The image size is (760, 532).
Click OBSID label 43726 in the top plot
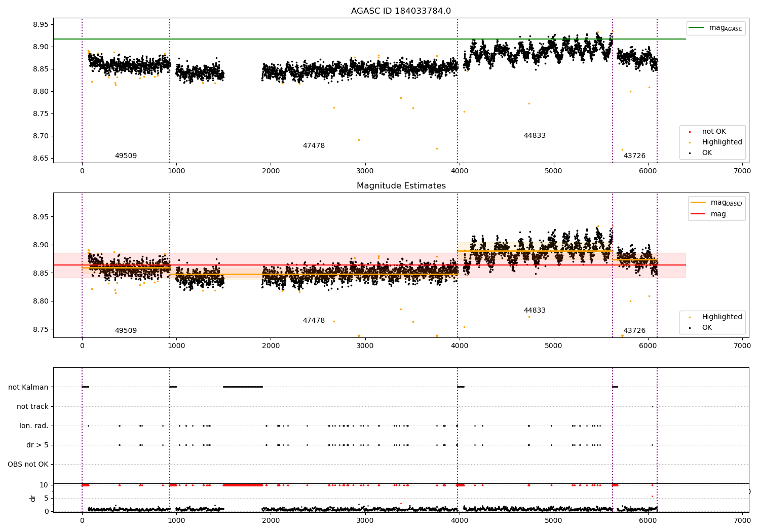click(634, 156)
